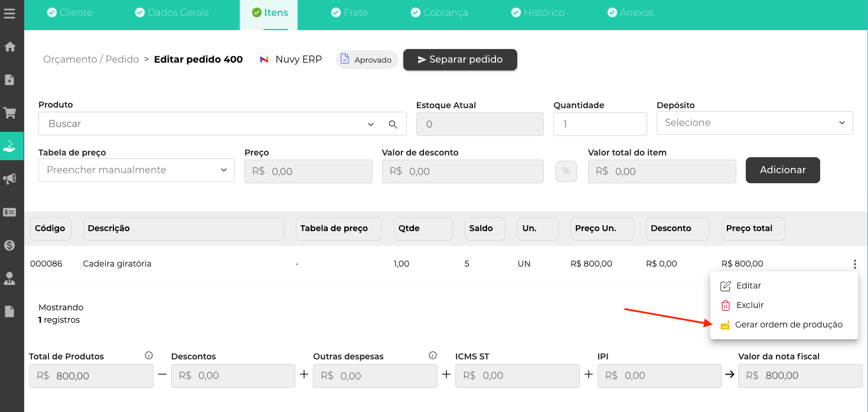Screen dimensions: 868x412
Task: Go to the Cobrança tab
Action: (439, 12)
